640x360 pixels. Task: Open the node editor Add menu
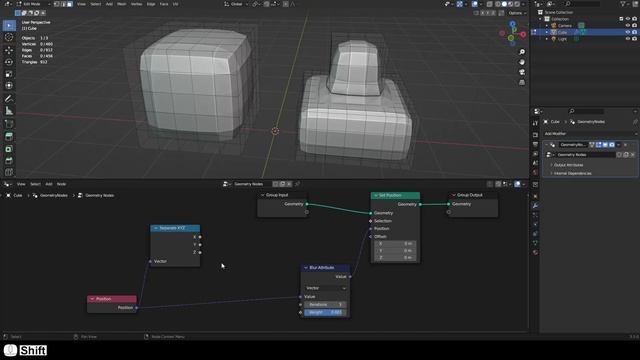point(49,184)
